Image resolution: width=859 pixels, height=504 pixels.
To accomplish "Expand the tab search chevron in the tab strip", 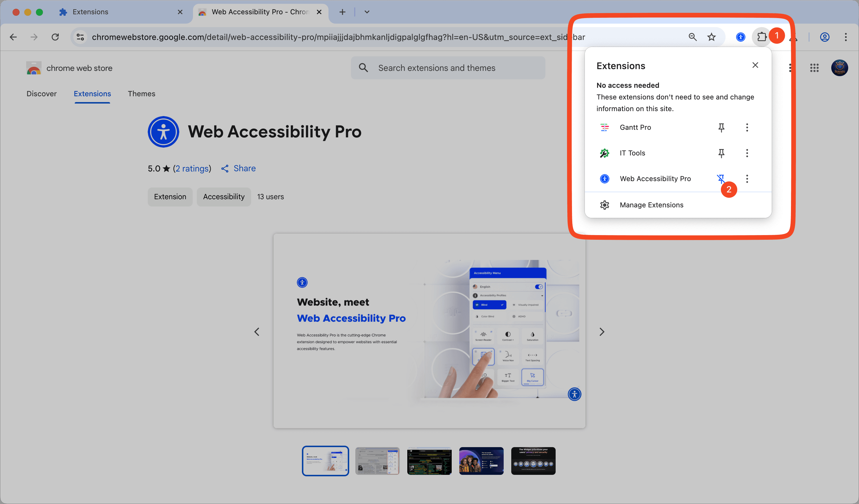I will 367,12.
